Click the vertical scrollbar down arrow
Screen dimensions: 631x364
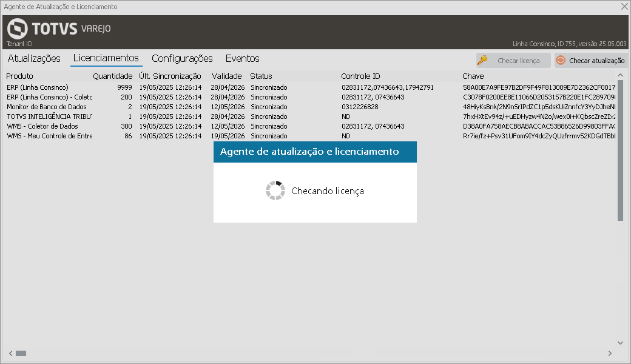pyautogui.click(x=620, y=343)
